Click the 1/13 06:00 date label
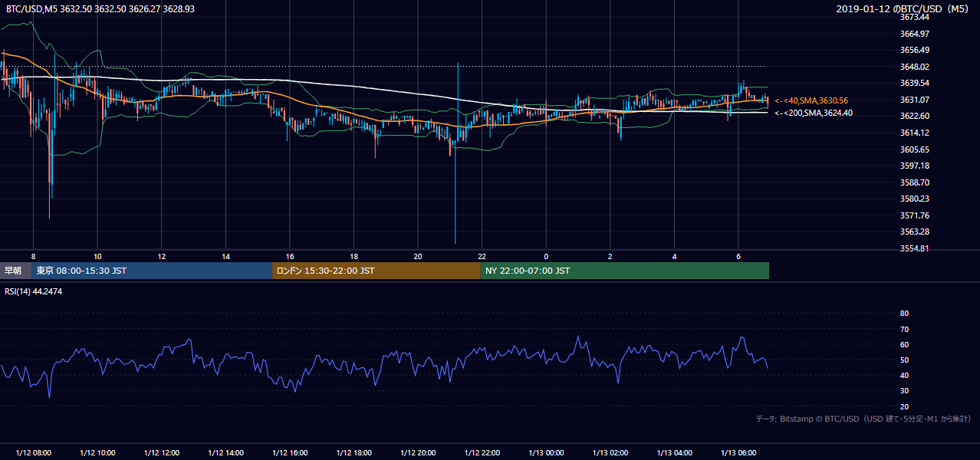Screen dimensions: 980x460 pos(738,452)
